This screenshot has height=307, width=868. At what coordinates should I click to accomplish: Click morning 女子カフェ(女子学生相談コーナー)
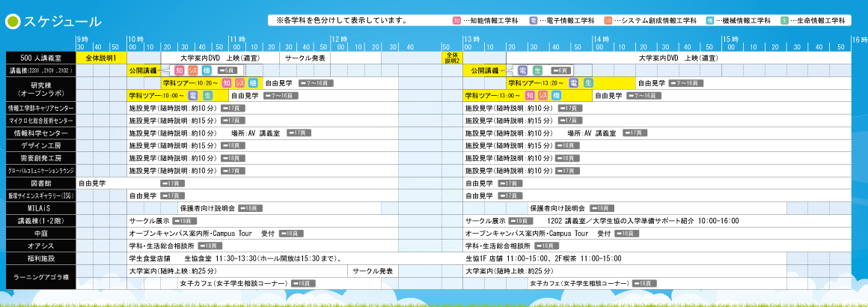click(234, 283)
